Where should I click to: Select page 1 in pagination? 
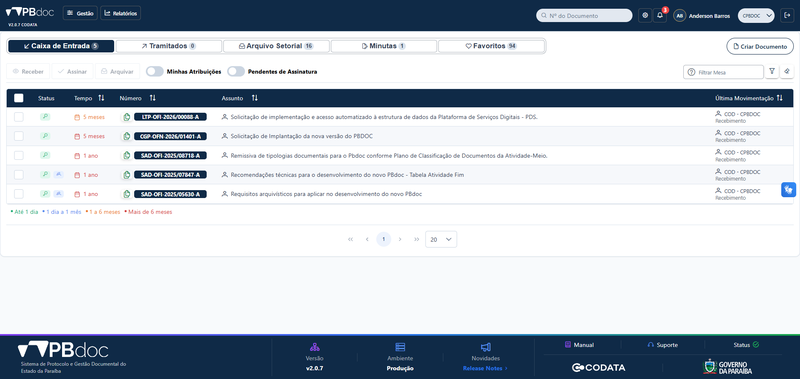[384, 239]
